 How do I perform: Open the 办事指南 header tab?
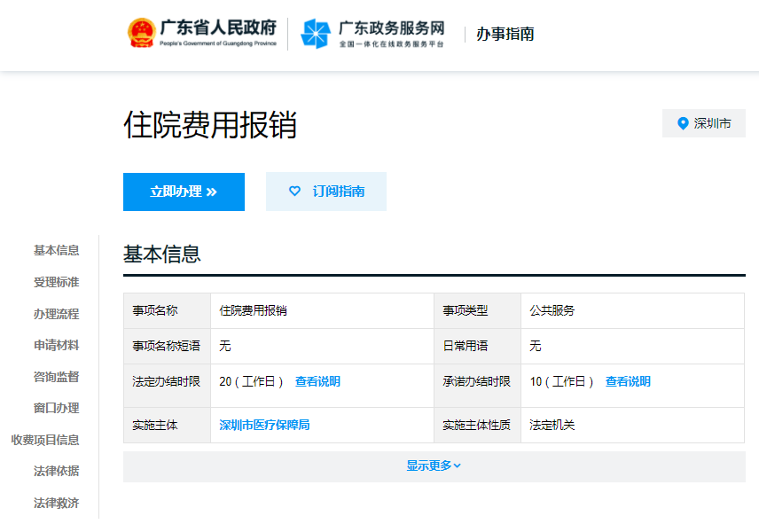click(506, 34)
